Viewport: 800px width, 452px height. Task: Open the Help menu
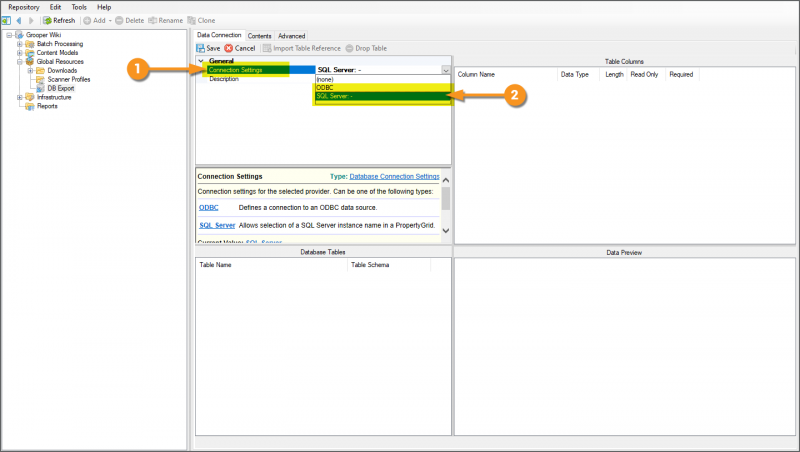(x=104, y=7)
